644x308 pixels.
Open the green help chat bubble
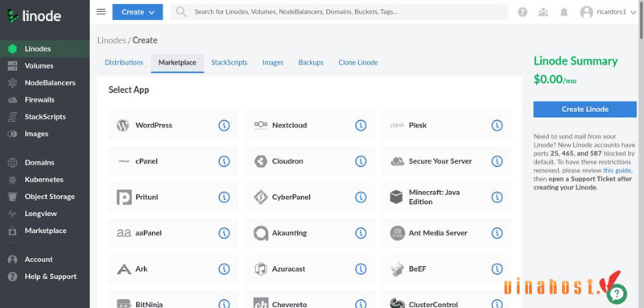point(617,293)
